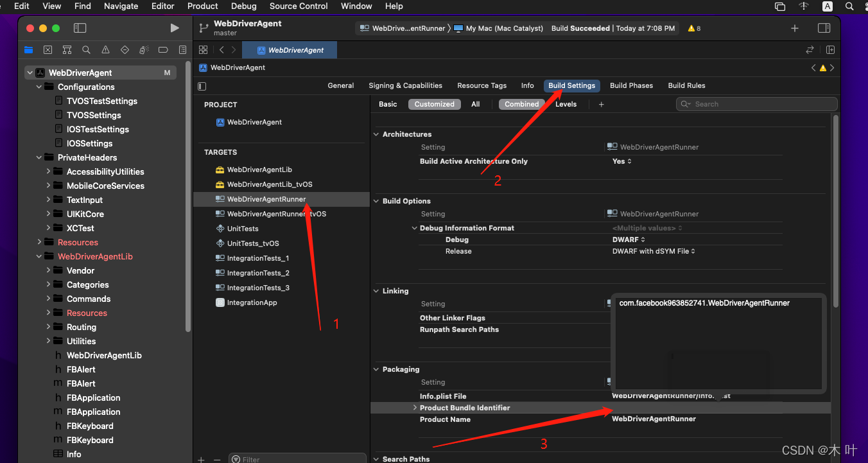Add a new target with plus
The image size is (868, 463).
coord(201,459)
